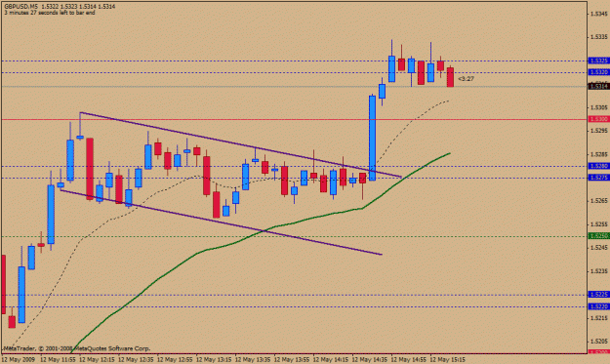Image resolution: width=610 pixels, height=364 pixels.
Task: Select the red 1.5300 price label
Action: (x=598, y=119)
